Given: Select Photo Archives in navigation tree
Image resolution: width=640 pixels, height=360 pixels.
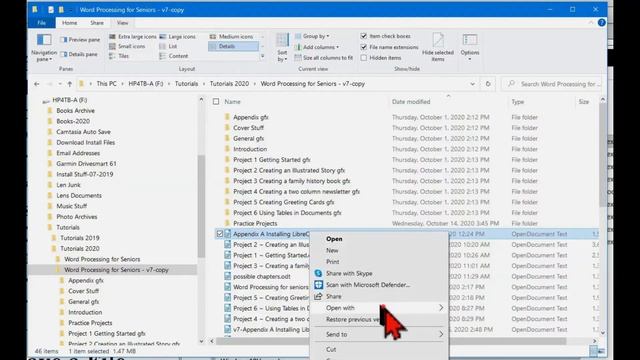Looking at the screenshot, I should tap(76, 217).
